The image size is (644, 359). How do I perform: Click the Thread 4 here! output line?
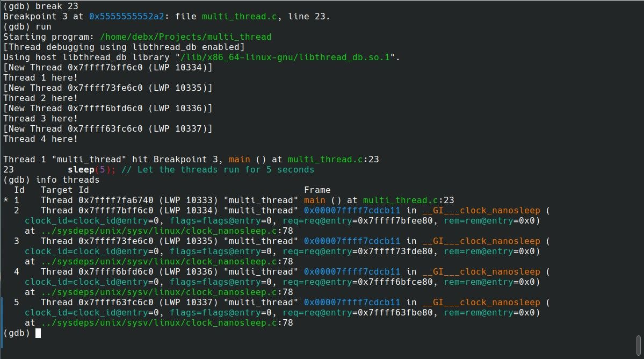click(40, 139)
